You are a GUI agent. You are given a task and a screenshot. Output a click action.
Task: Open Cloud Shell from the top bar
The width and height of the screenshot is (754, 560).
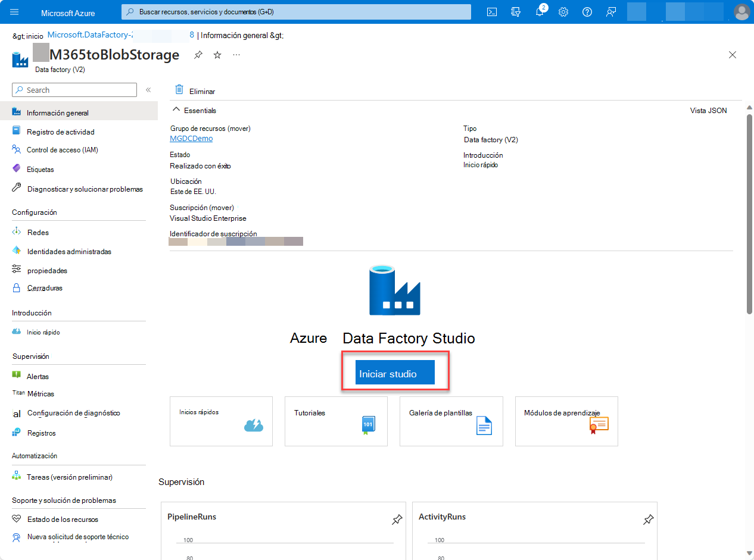(492, 11)
